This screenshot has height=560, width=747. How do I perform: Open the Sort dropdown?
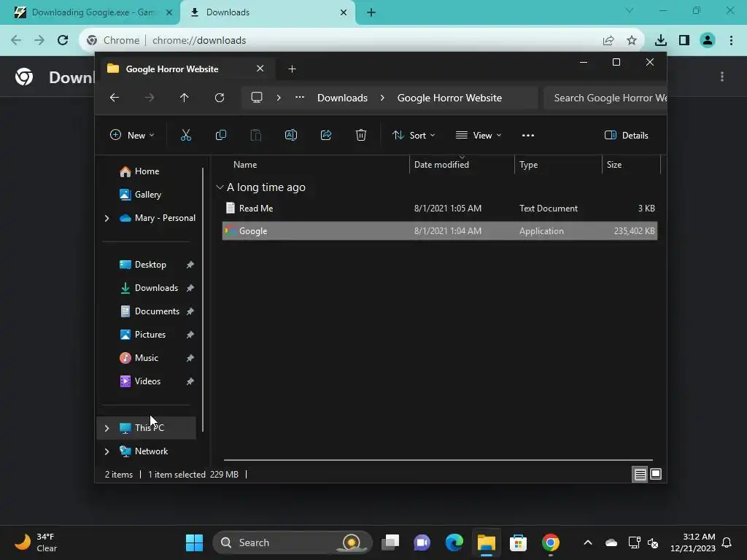(414, 135)
